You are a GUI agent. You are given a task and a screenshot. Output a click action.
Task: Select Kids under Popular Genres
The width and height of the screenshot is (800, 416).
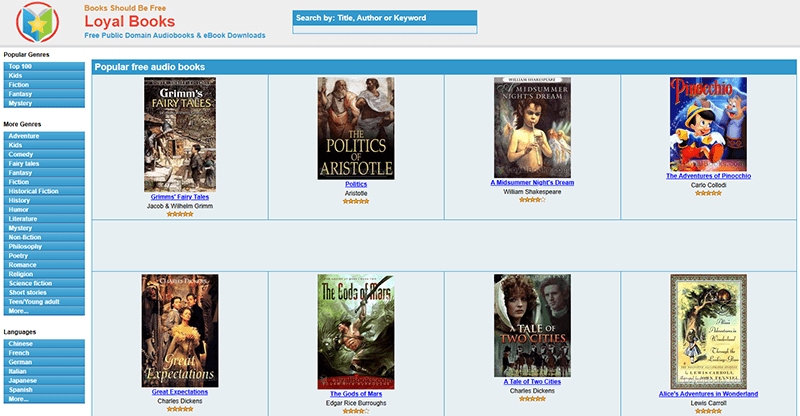44,76
